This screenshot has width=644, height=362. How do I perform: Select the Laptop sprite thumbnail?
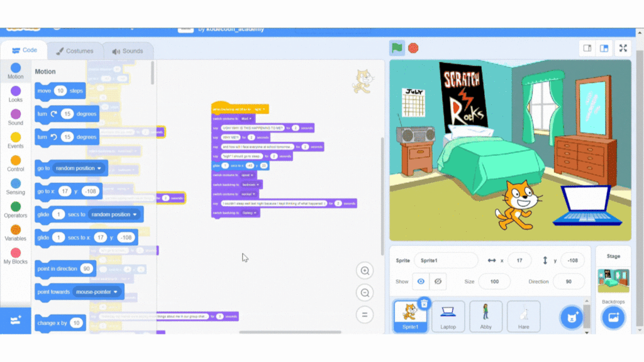tap(448, 316)
